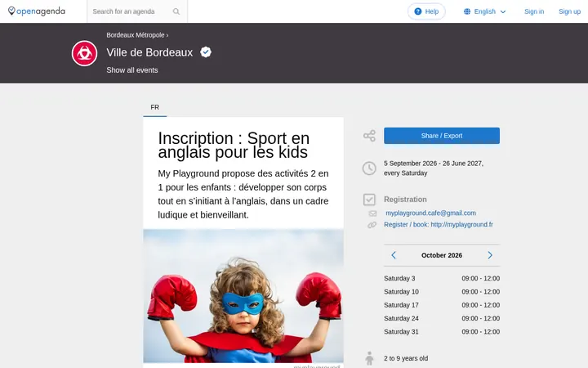Select the FR language tab
This screenshot has width=588, height=368.
(155, 107)
